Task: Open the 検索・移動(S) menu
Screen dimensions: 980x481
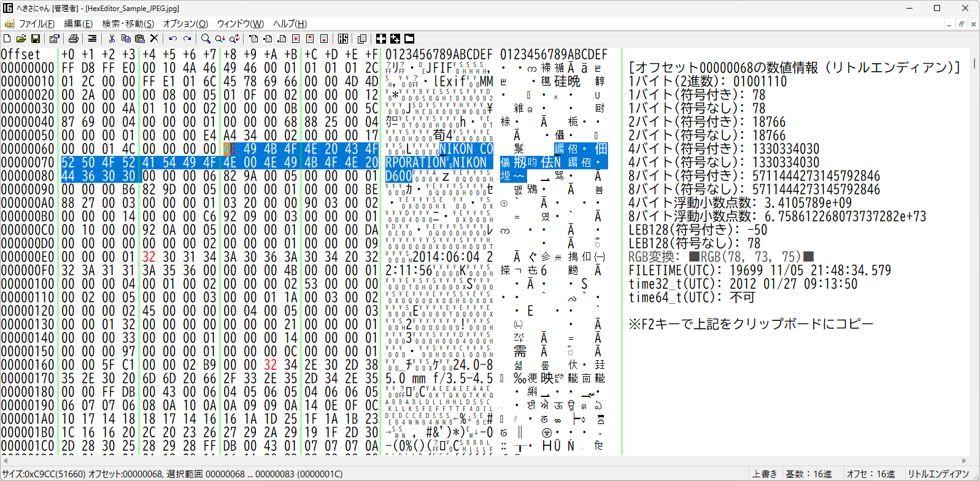Action: [128, 24]
